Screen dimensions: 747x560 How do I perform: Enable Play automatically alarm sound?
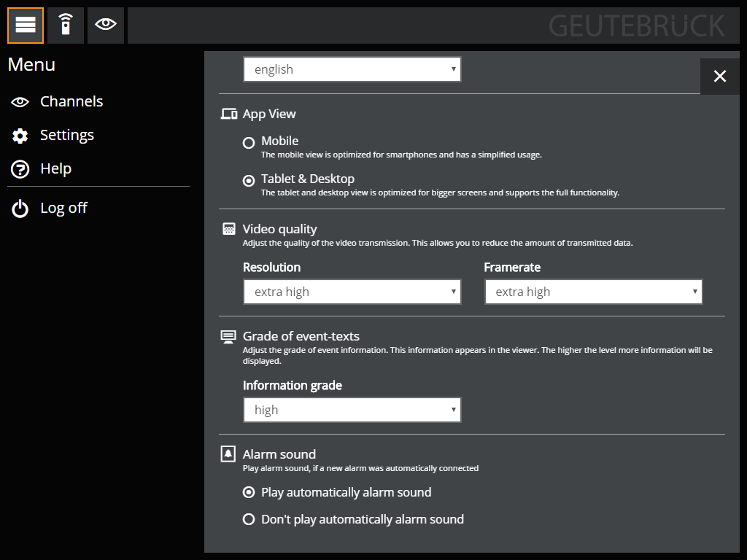click(x=249, y=492)
